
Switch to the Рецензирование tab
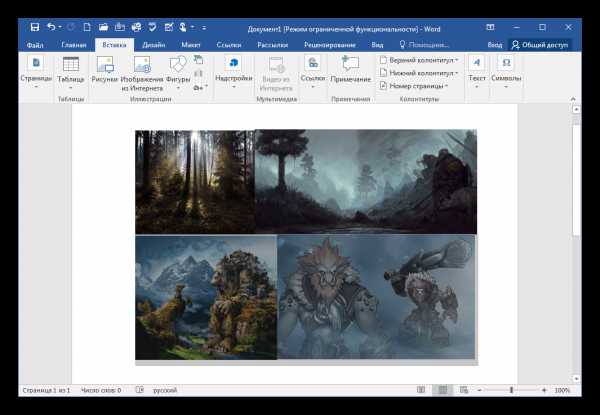(329, 45)
